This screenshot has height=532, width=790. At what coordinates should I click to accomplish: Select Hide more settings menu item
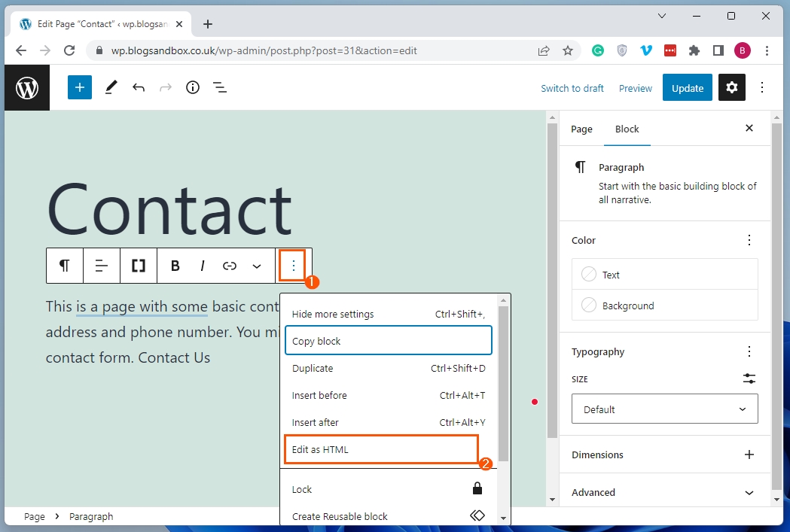click(x=389, y=314)
